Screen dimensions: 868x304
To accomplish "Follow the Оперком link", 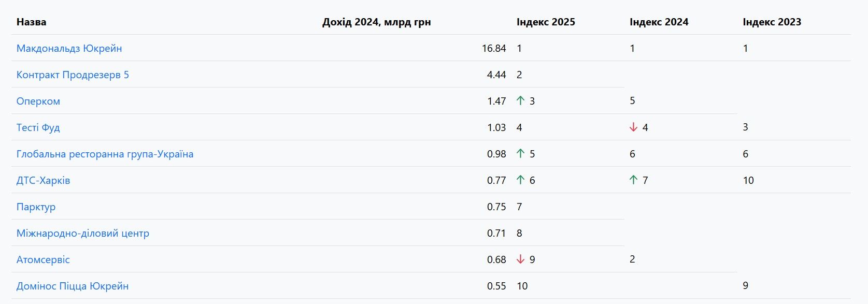I will pos(38,101).
